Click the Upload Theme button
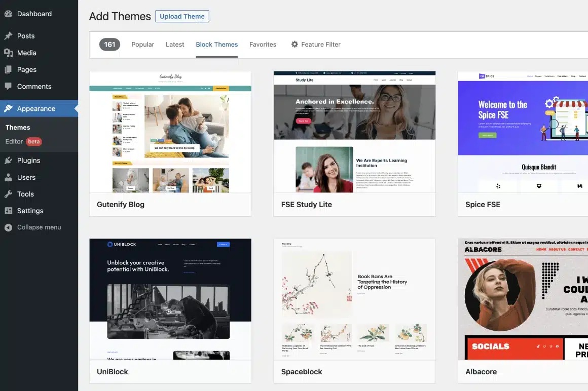This screenshot has width=588, height=391. click(x=182, y=17)
